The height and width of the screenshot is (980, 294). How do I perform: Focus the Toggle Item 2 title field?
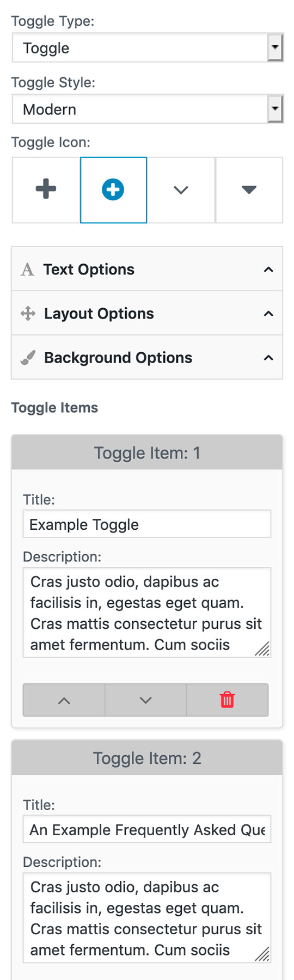tap(147, 829)
